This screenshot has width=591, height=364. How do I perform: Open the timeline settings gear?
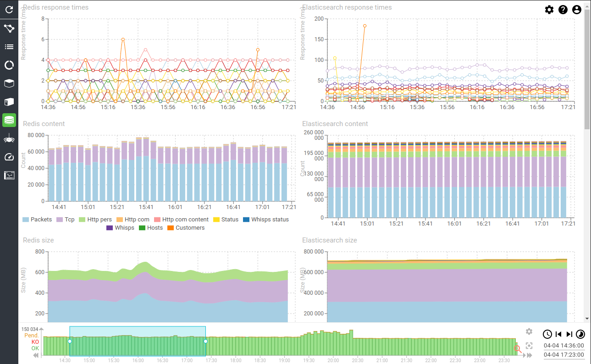click(x=529, y=331)
